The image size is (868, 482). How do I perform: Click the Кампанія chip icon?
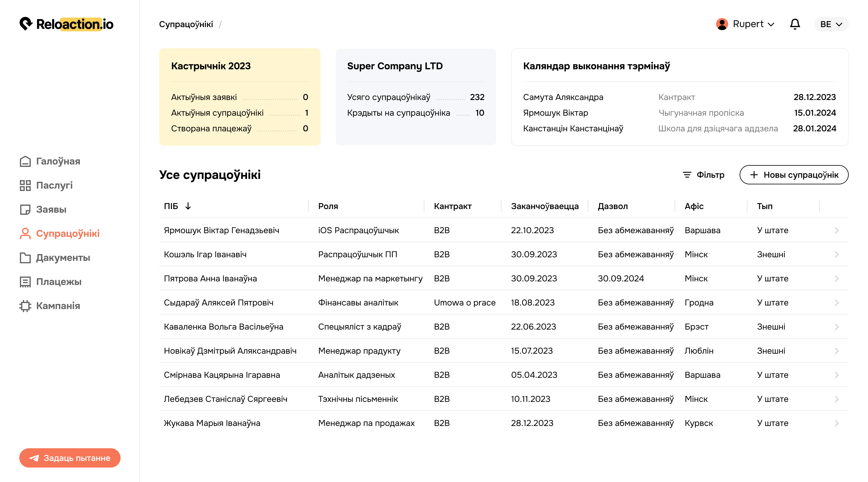tap(25, 306)
